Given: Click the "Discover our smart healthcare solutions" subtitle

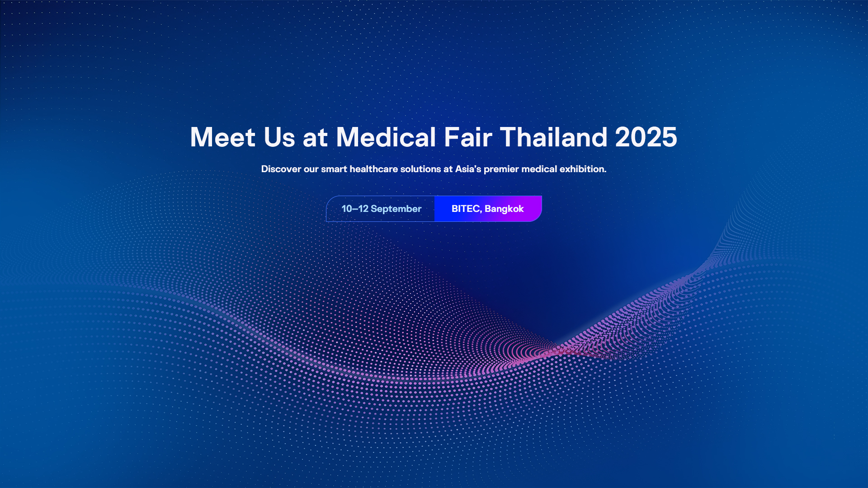Looking at the screenshot, I should 433,169.
